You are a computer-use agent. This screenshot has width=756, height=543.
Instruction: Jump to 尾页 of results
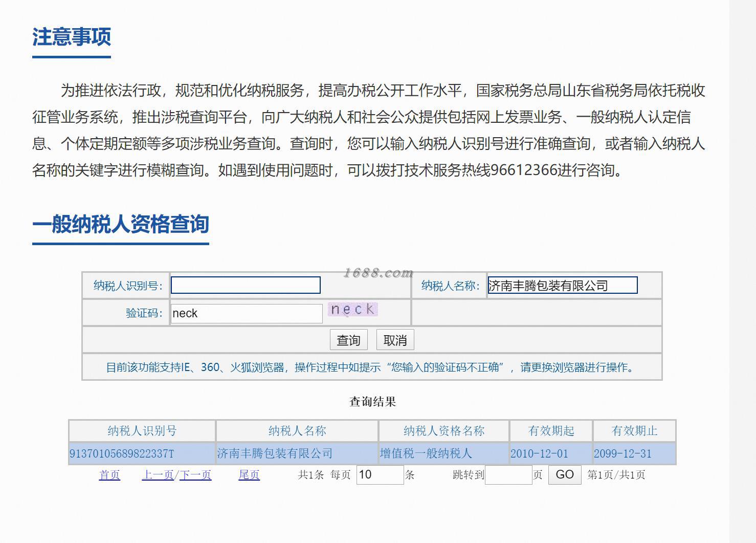point(249,475)
